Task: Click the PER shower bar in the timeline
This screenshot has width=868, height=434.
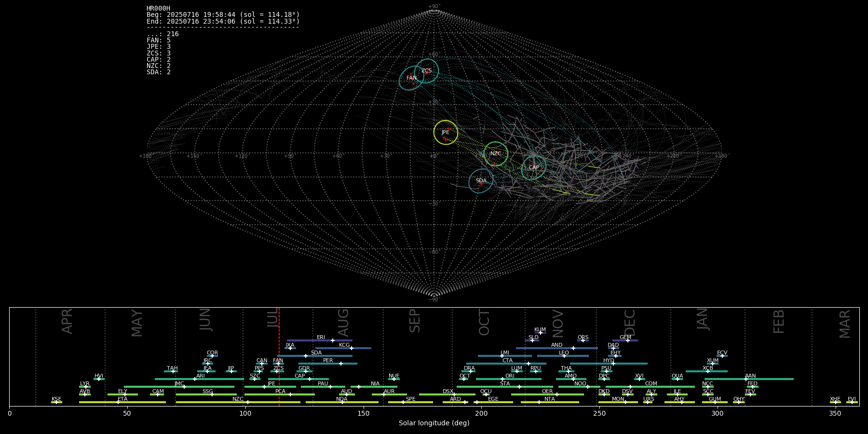Action: 328,364
